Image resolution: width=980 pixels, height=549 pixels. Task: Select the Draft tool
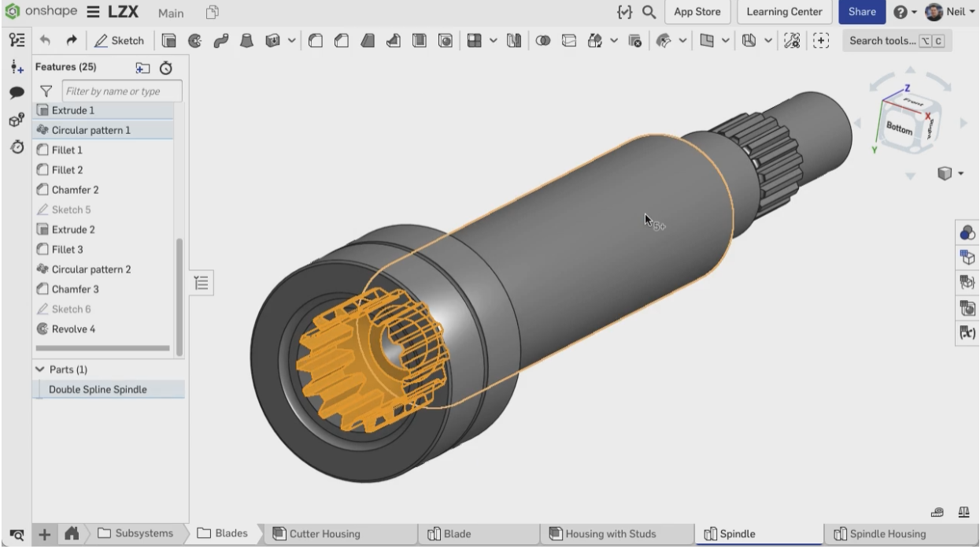tap(367, 40)
